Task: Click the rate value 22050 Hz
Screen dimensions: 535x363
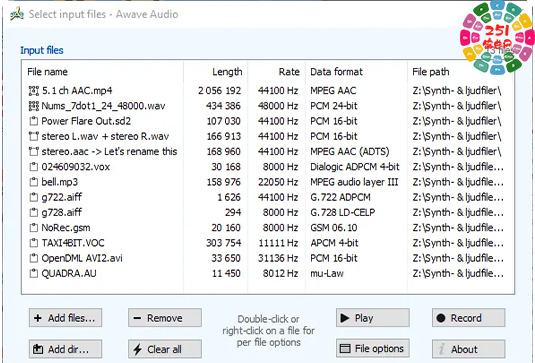Action: point(278,182)
